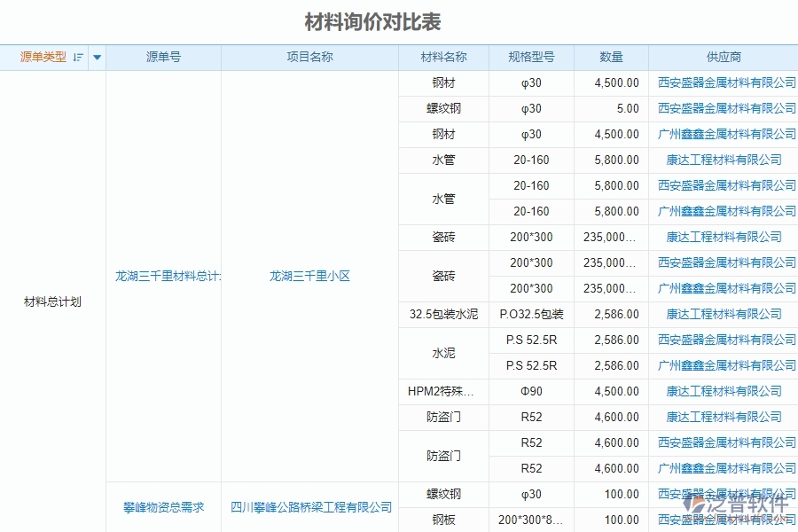
Task: Open project 龙湖三千里小区
Action: pos(309,276)
